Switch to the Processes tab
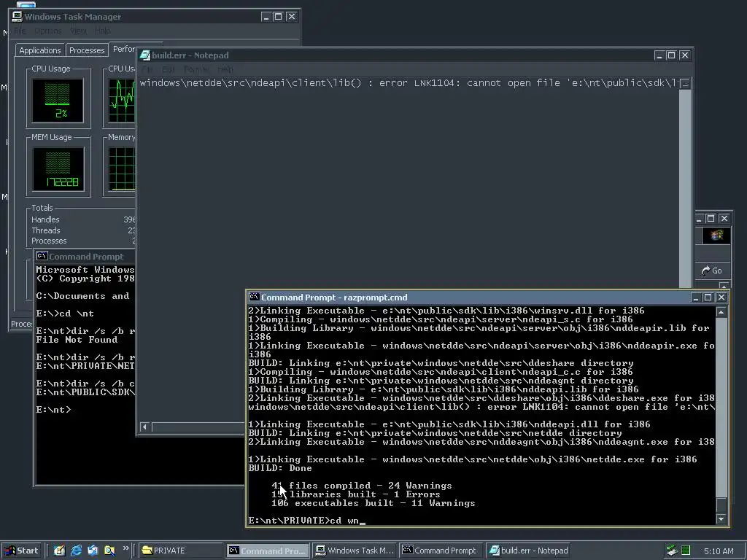The width and height of the screenshot is (747, 560). [87, 50]
